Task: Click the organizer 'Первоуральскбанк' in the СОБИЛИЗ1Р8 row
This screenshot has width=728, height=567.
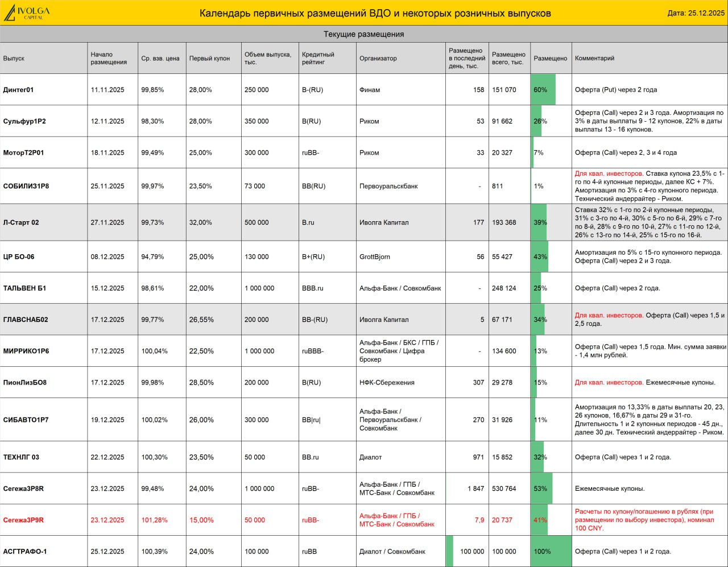Action: coord(388,186)
